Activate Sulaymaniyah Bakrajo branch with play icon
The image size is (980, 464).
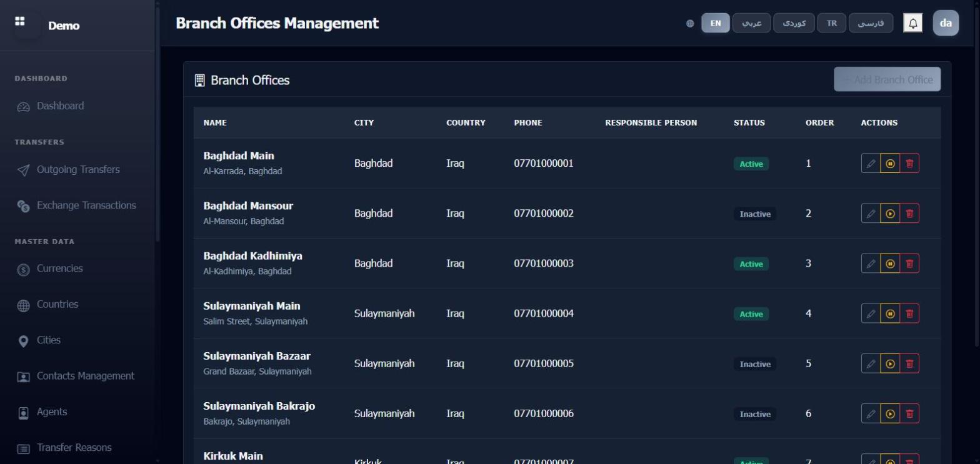890,413
